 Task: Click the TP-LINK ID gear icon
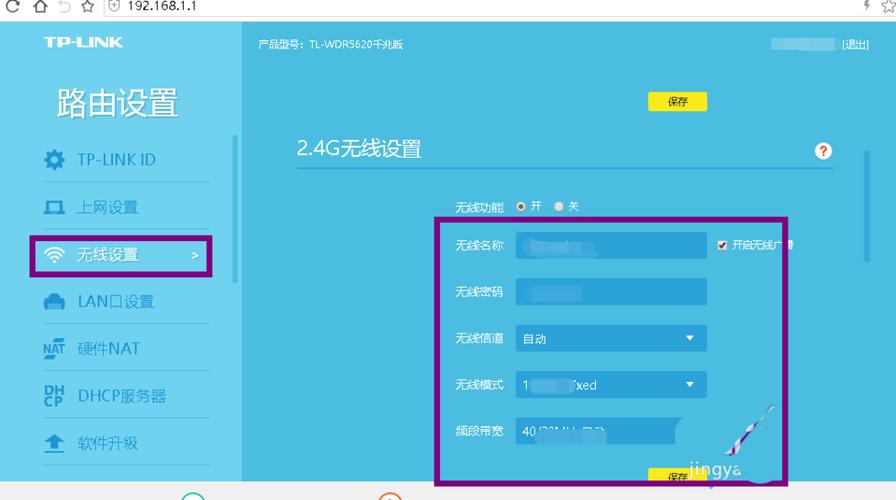[54, 159]
